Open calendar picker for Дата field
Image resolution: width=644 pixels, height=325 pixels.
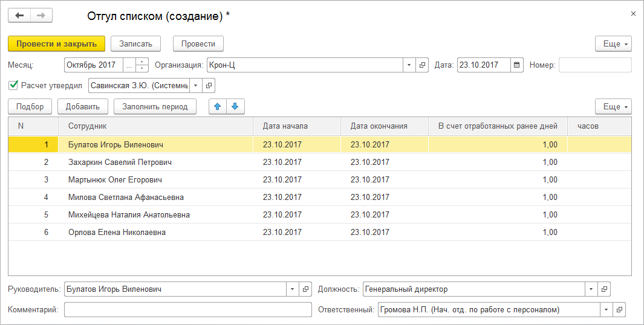pyautogui.click(x=516, y=65)
